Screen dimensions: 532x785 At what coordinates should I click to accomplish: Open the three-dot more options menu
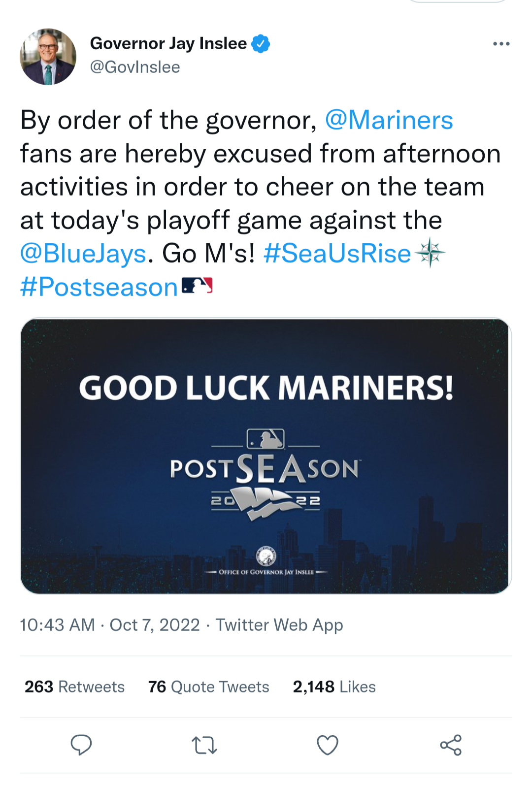(501, 44)
